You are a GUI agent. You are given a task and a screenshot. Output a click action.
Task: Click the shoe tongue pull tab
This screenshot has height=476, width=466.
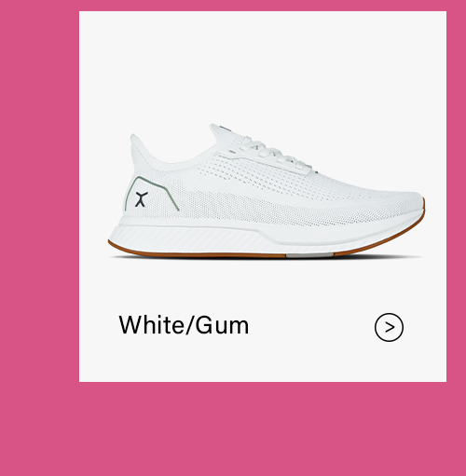point(219,129)
